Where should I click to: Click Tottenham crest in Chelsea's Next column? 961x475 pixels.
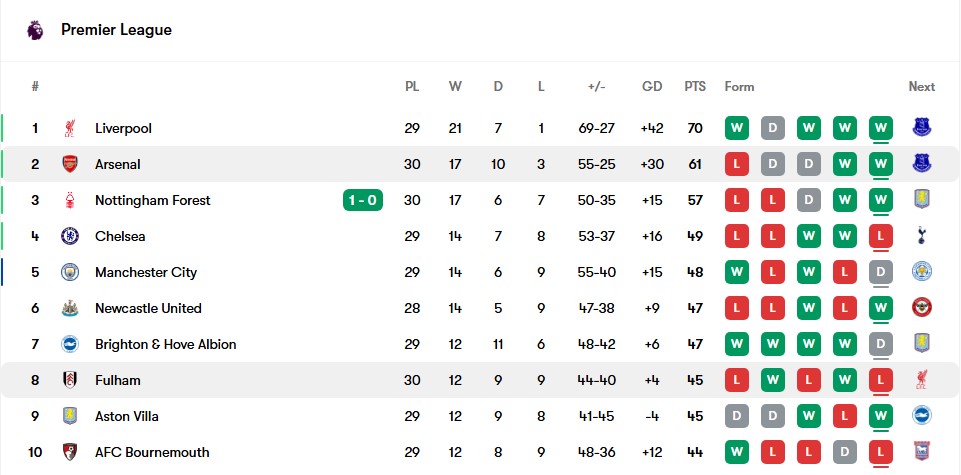click(x=921, y=236)
